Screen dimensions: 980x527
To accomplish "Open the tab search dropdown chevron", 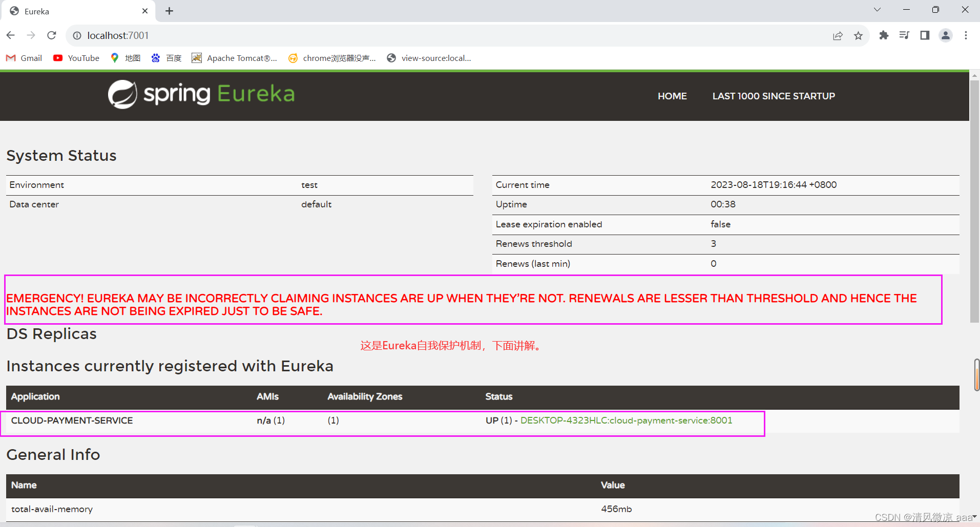I will pyautogui.click(x=877, y=10).
